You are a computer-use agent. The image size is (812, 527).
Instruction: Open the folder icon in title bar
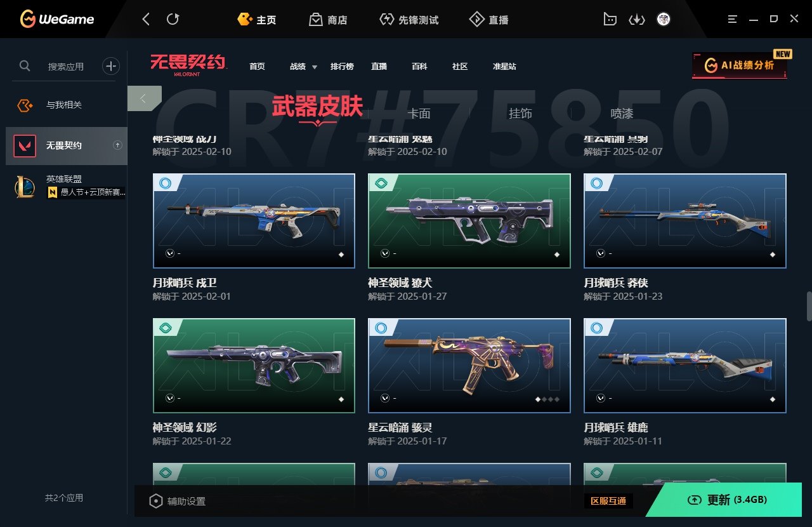[610, 20]
